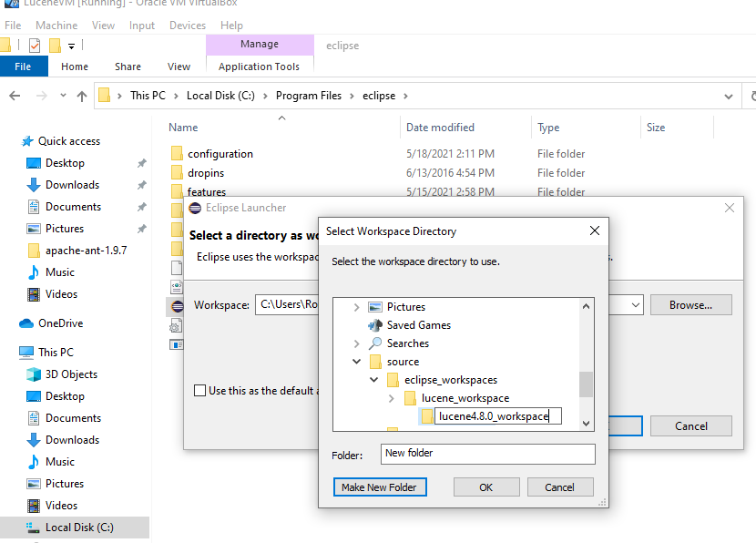Click the Music folder under Quick access
Screen dimensions: 756x543
pos(60,272)
